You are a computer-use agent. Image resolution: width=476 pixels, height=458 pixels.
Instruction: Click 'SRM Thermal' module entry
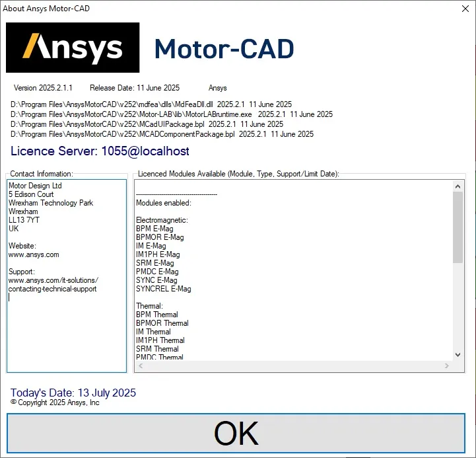157,349
